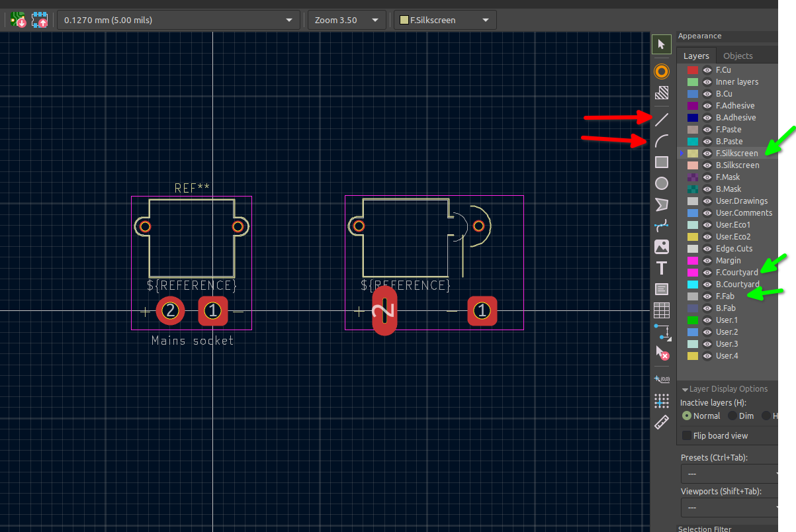Screen dimensions: 796x532
Task: Open the grid size dropdown
Action: click(288, 20)
